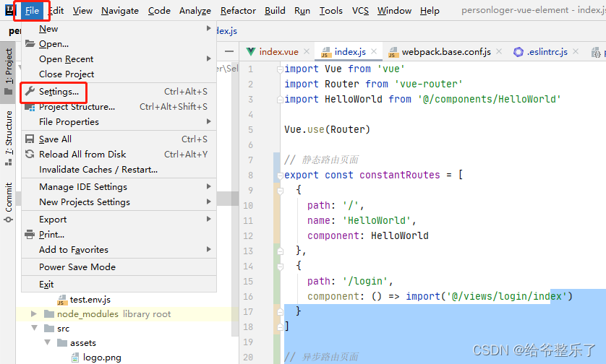Open the Structure tool window

point(8,138)
